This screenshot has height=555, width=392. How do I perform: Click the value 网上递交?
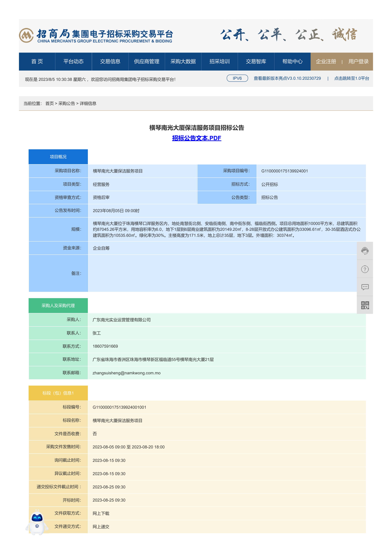click(x=101, y=527)
